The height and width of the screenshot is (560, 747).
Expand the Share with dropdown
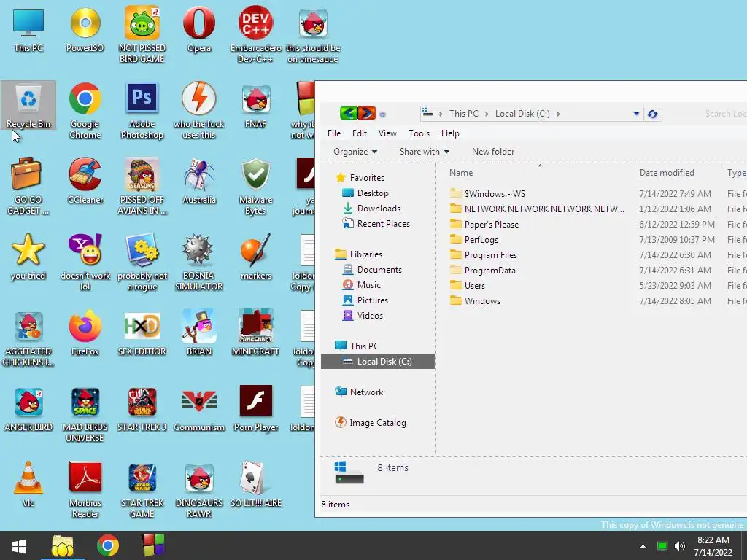click(x=424, y=152)
